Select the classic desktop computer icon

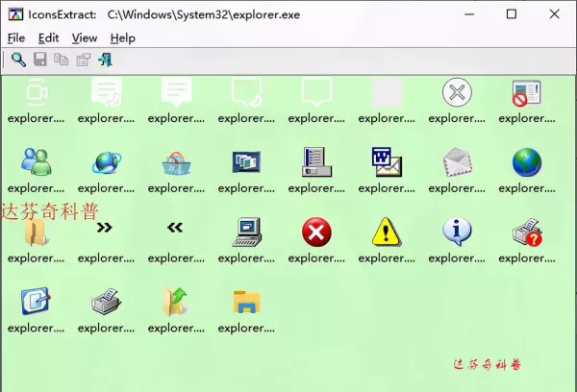[246, 232]
